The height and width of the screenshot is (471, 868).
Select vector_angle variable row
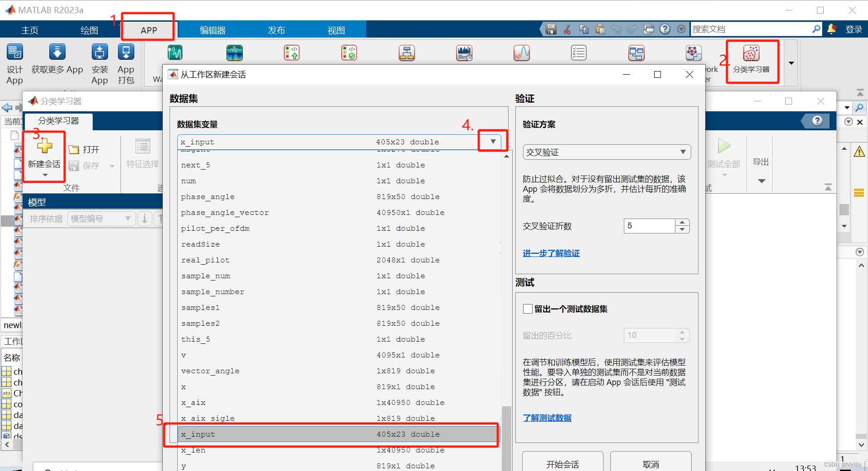coord(339,371)
